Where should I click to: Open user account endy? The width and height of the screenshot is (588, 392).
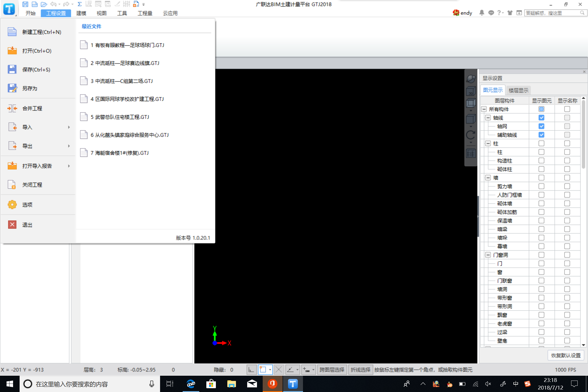pos(463,13)
